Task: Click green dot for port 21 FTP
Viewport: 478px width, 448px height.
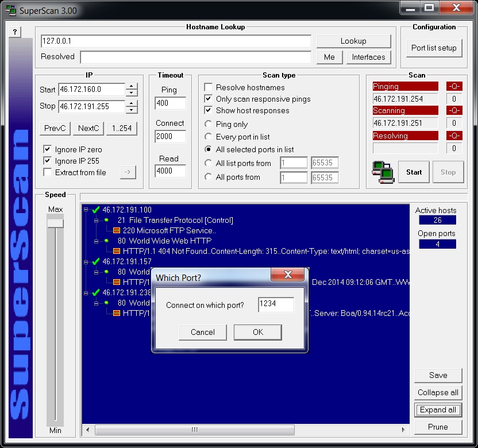Action: click(106, 220)
